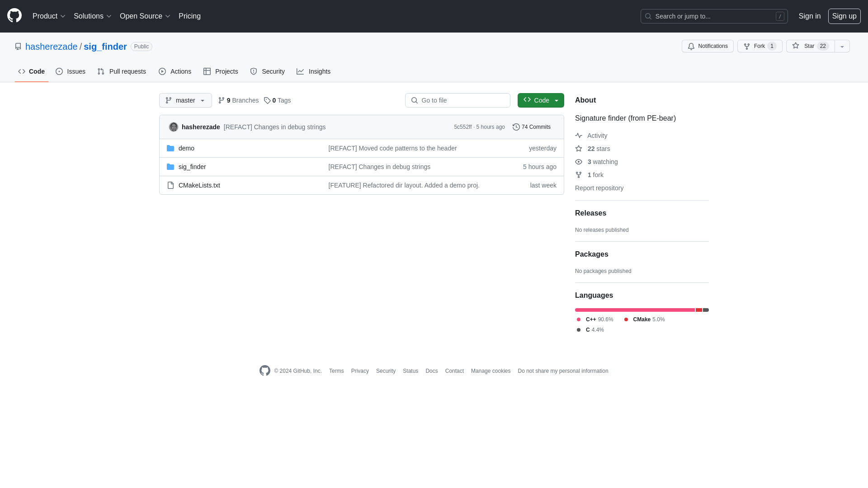Viewport: 868px width, 488px height.
Task: Focus the Search or jump to field
Action: click(x=714, y=16)
